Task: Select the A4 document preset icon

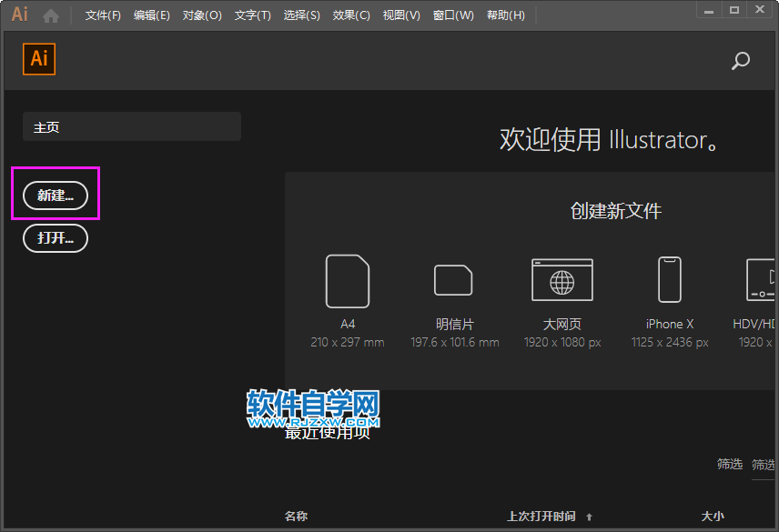Action: (x=348, y=279)
